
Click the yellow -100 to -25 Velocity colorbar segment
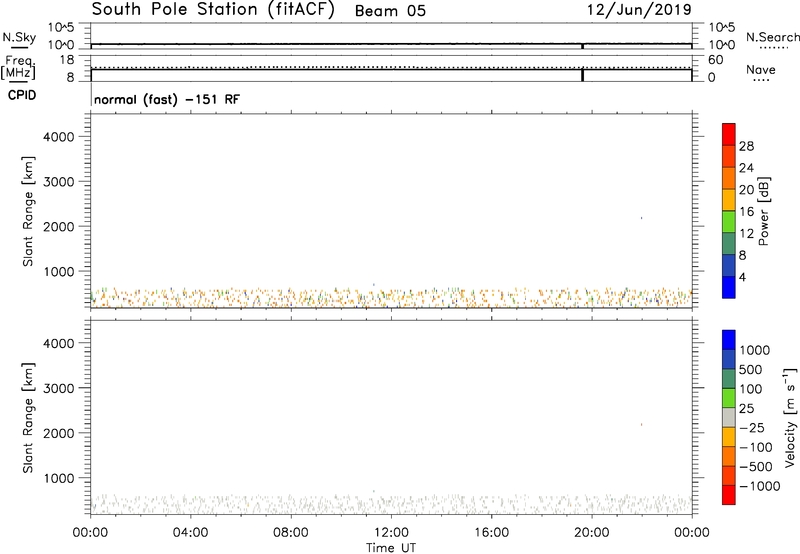click(x=729, y=437)
